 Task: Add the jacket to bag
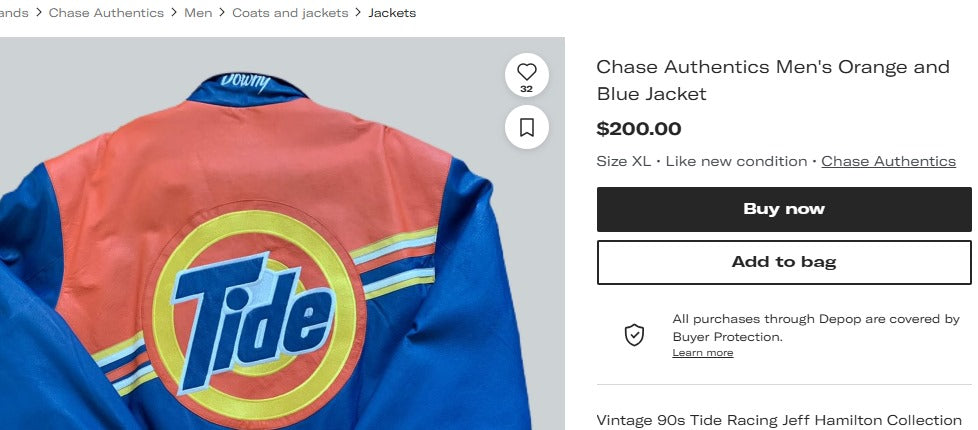click(784, 262)
